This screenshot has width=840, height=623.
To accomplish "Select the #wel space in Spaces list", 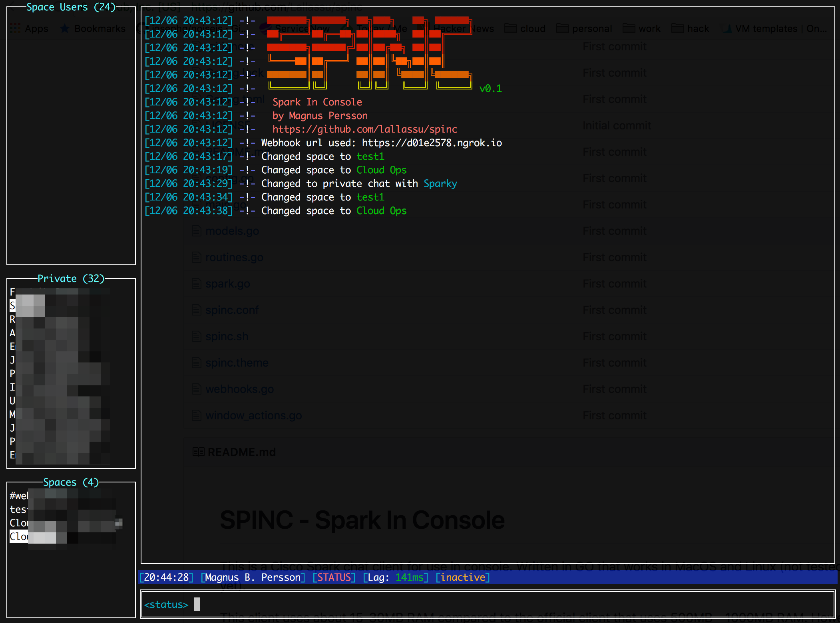I will [x=19, y=496].
